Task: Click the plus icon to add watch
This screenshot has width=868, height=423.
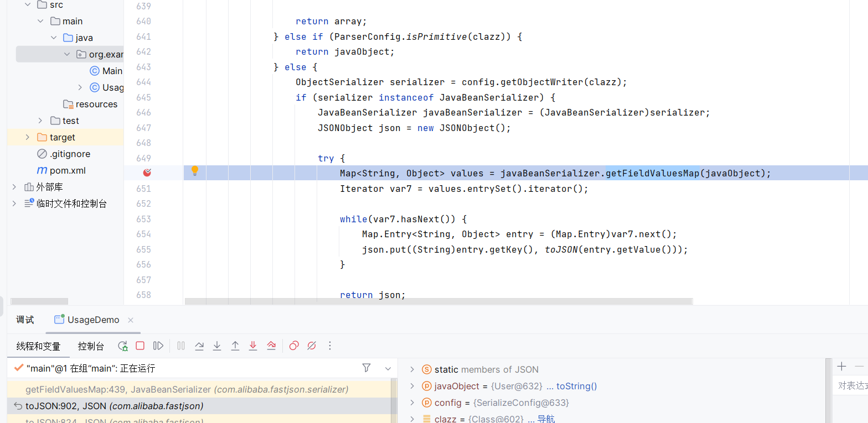Action: [842, 367]
